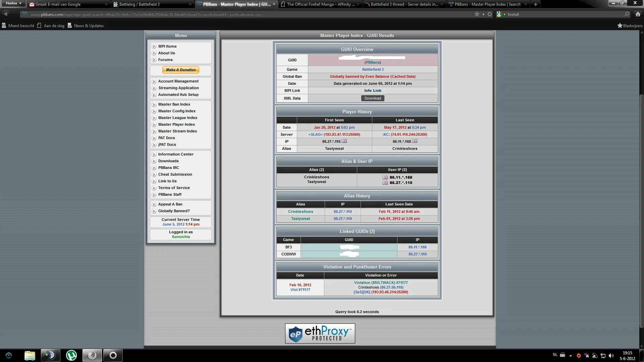
Task: Open the bookmark star dropdown arrow
Action: 483,14
